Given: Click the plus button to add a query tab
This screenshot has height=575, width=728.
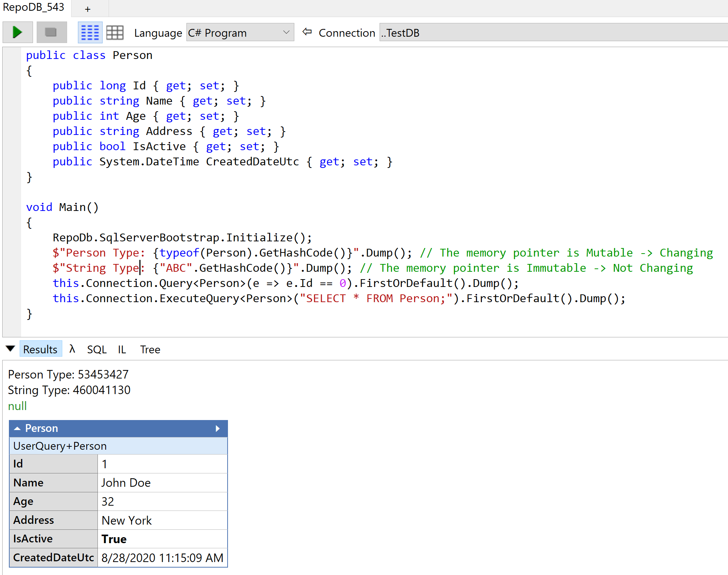Looking at the screenshot, I should (87, 9).
